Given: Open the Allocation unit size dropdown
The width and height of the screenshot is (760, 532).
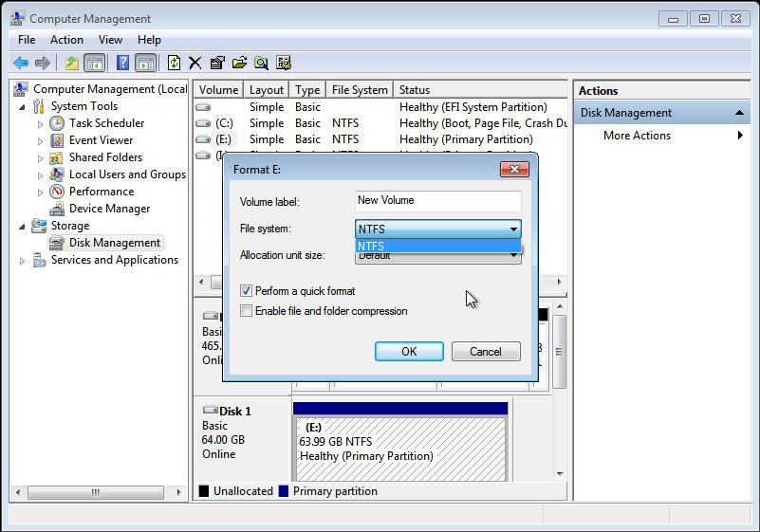Looking at the screenshot, I should coord(438,258).
